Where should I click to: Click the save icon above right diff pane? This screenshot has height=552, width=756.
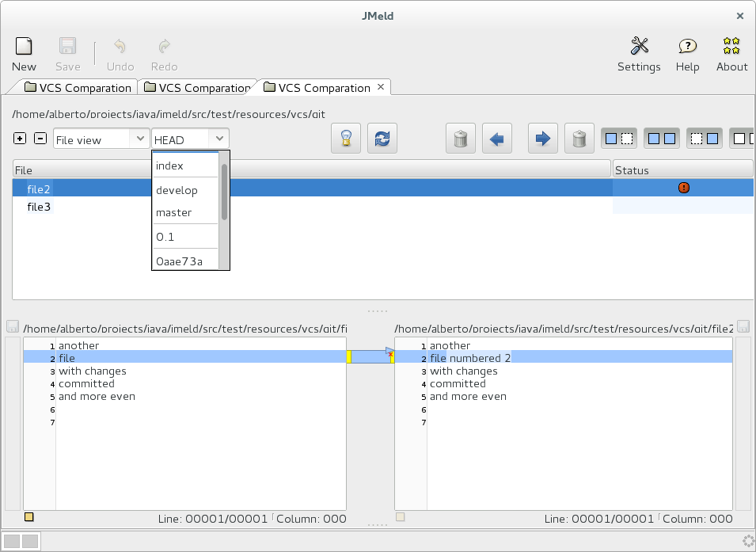pyautogui.click(x=743, y=326)
